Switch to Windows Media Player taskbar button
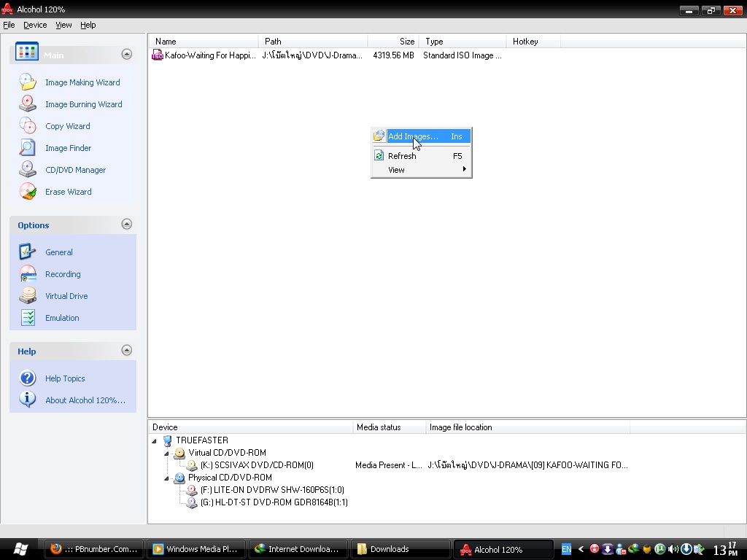This screenshot has width=747, height=560. click(196, 549)
